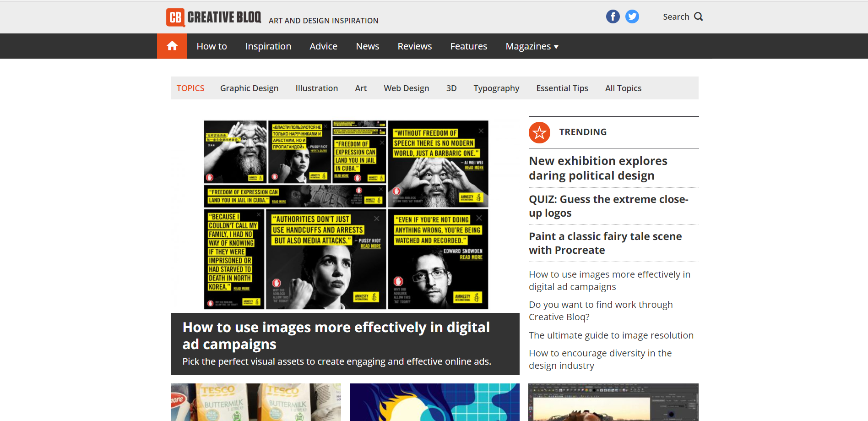Click the Trending star icon

point(539,132)
